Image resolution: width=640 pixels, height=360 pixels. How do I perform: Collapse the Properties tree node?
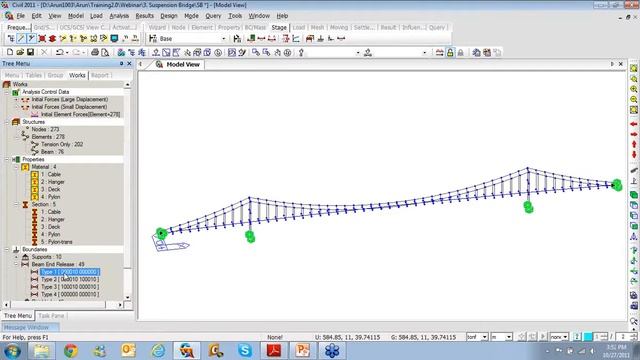[7, 160]
